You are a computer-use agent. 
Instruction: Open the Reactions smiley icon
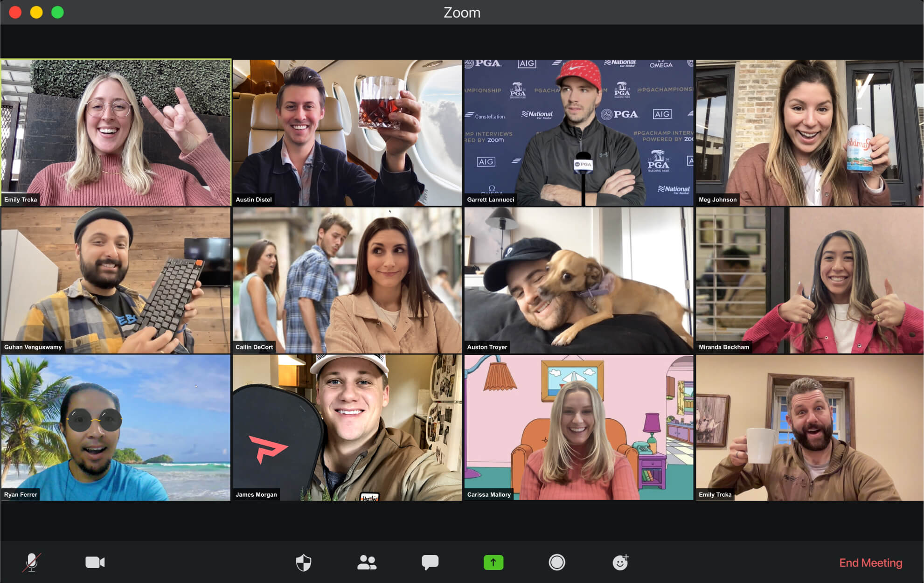pos(620,562)
